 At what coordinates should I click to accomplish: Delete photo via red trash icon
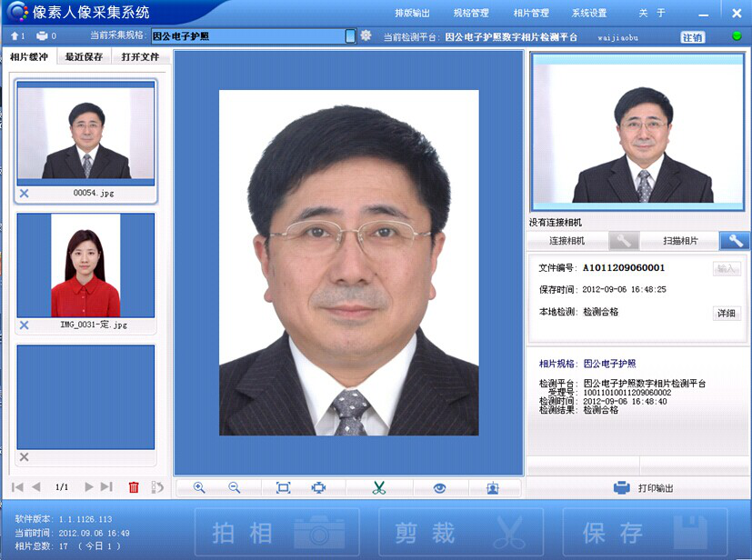coord(134,488)
